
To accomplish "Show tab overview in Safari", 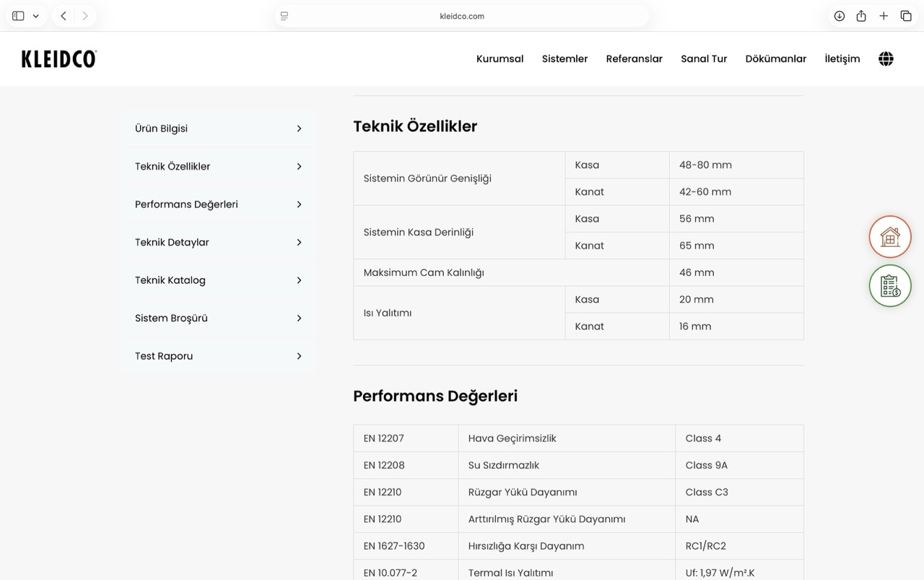I will (x=906, y=16).
